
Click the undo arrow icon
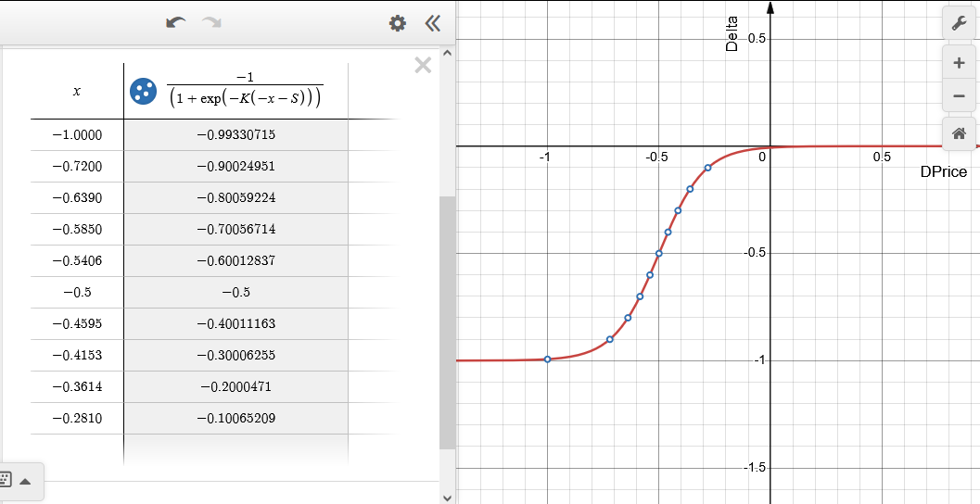point(175,23)
